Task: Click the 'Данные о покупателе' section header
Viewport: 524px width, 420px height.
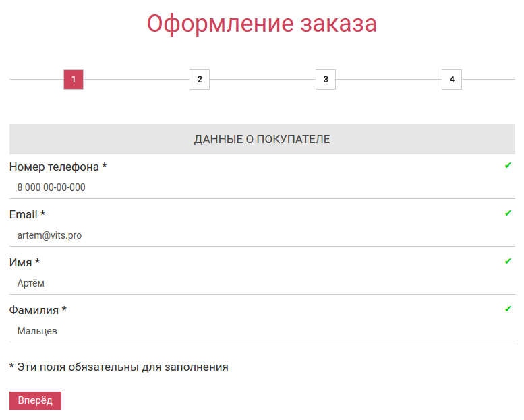Action: tap(262, 140)
